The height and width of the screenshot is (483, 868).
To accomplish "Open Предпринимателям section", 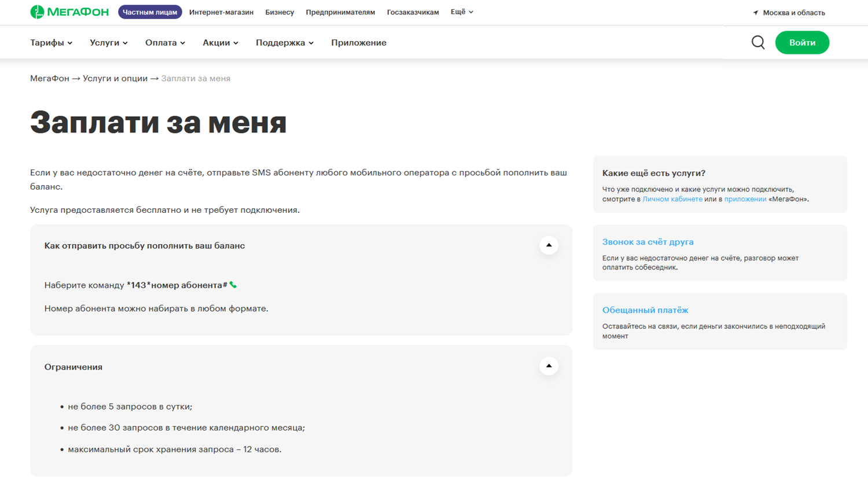I will coord(340,12).
